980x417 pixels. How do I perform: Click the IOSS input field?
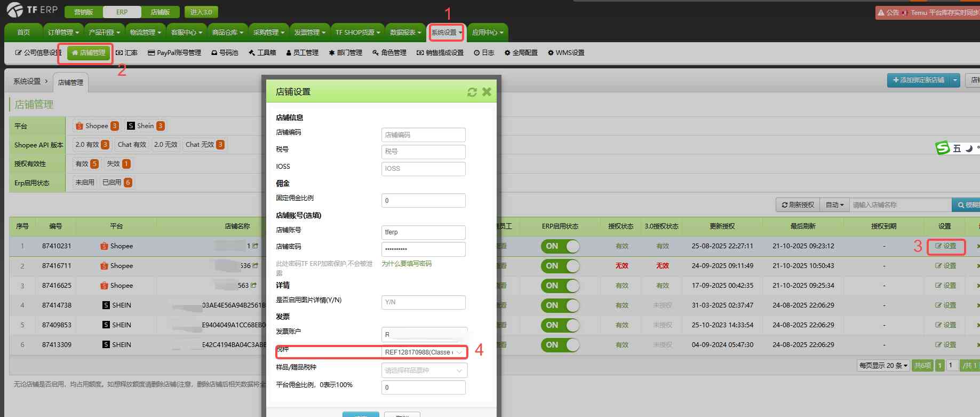click(424, 169)
